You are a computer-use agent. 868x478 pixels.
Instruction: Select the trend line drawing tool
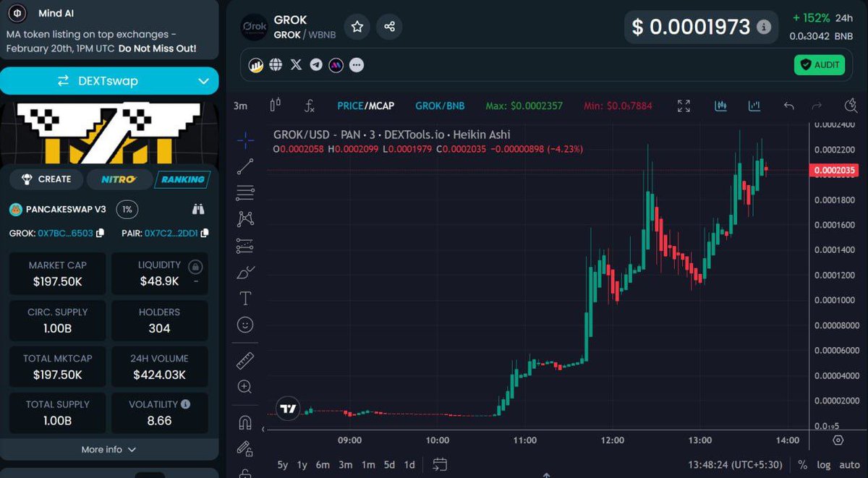245,166
